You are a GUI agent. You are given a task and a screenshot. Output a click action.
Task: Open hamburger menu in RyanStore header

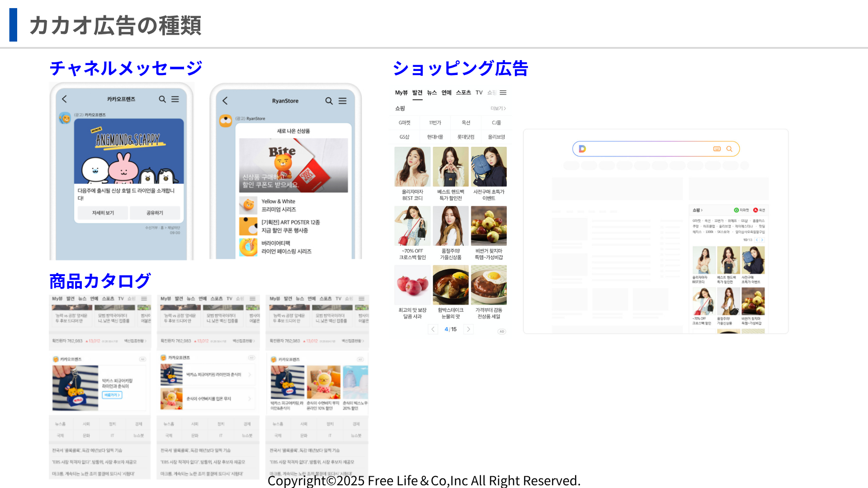pos(343,101)
